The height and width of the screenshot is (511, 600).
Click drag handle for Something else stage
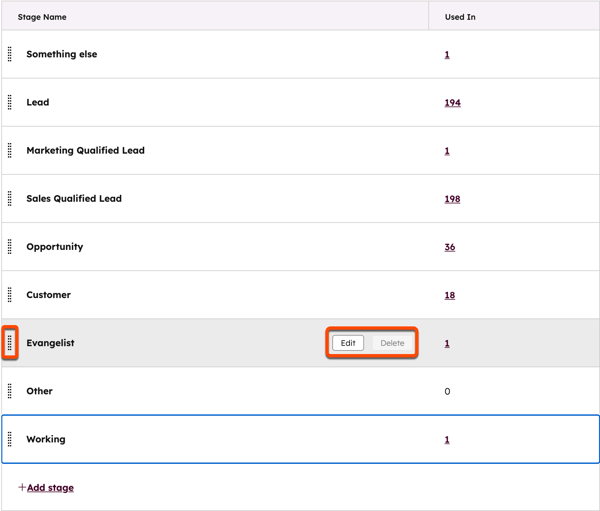pos(10,55)
